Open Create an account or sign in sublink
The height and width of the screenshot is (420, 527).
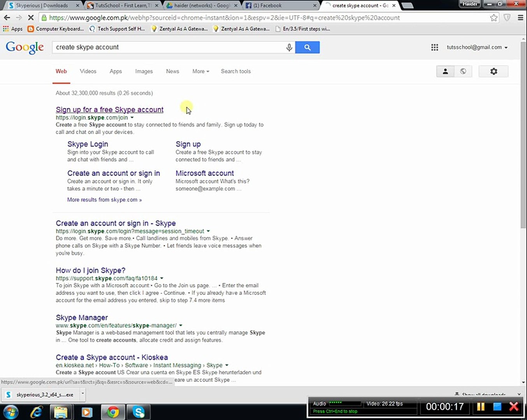click(114, 173)
